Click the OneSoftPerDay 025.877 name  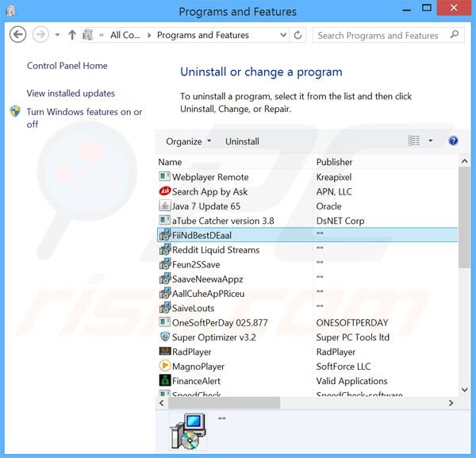click(x=220, y=322)
